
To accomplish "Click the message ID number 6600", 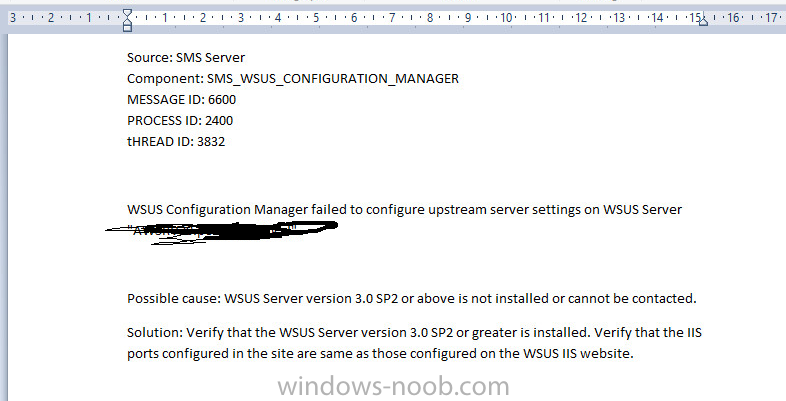I will tap(222, 100).
